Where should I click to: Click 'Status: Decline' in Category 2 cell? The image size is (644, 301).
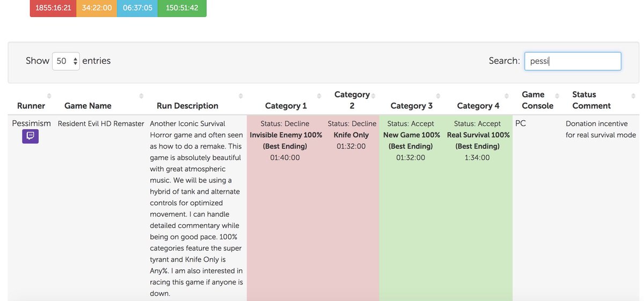[x=352, y=123]
